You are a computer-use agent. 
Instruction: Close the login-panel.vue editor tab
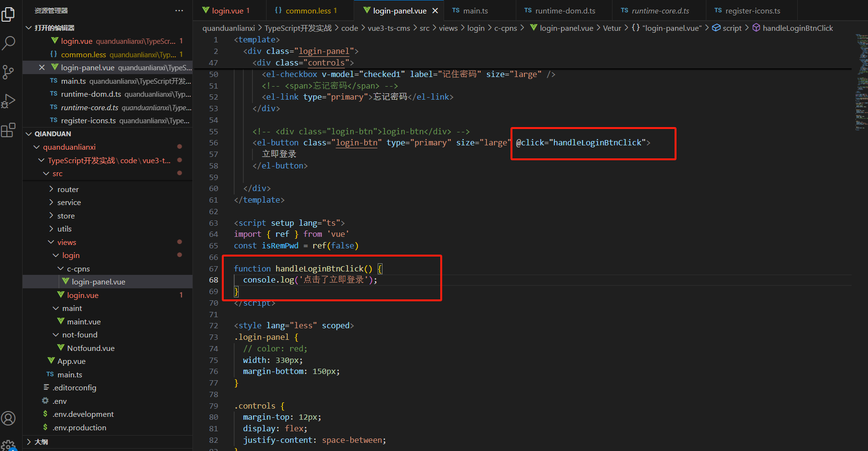tap(435, 11)
